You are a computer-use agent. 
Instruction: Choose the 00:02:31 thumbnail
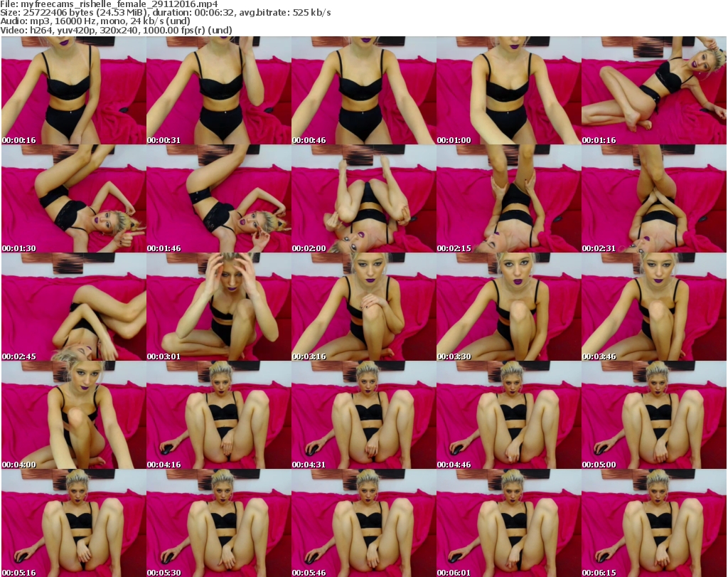(x=654, y=198)
